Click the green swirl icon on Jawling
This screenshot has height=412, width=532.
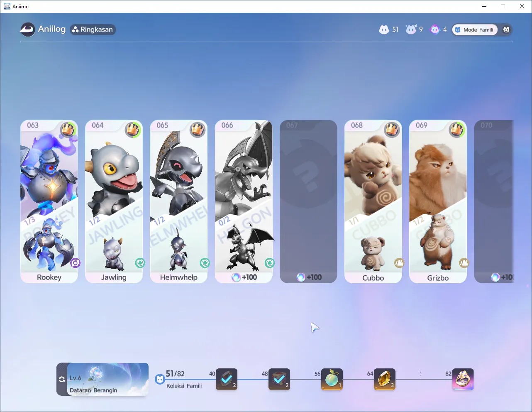140,263
